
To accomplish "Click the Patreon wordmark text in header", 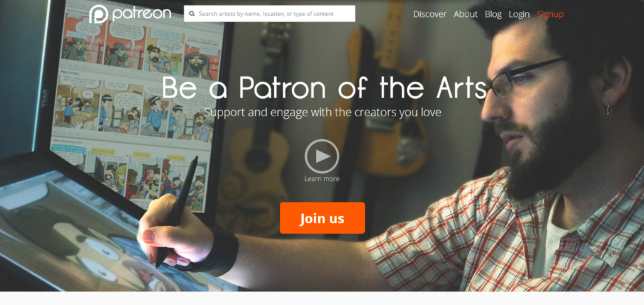I will (142, 14).
